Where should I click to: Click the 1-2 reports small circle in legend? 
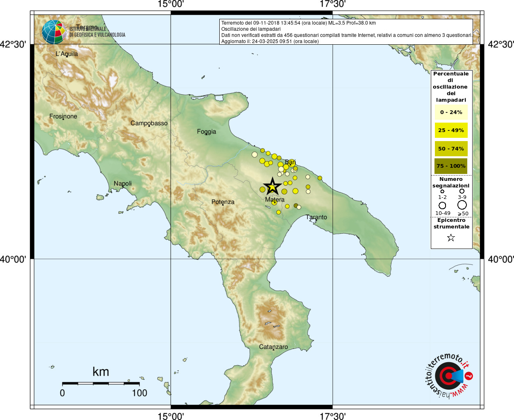pos(442,191)
